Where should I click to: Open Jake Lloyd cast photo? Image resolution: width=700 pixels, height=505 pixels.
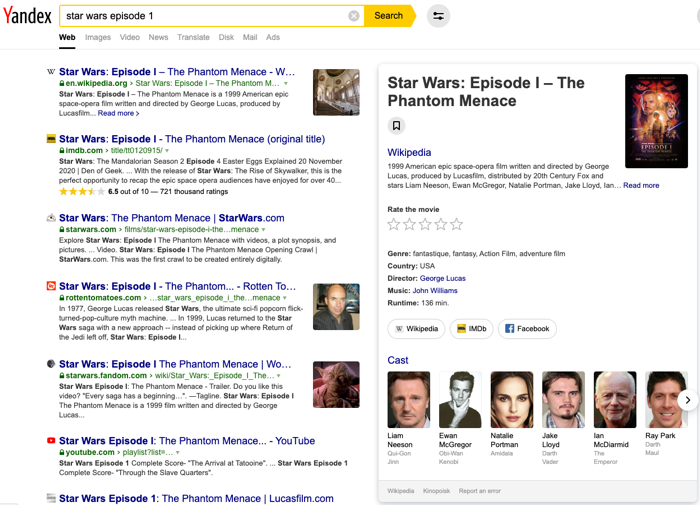(563, 400)
